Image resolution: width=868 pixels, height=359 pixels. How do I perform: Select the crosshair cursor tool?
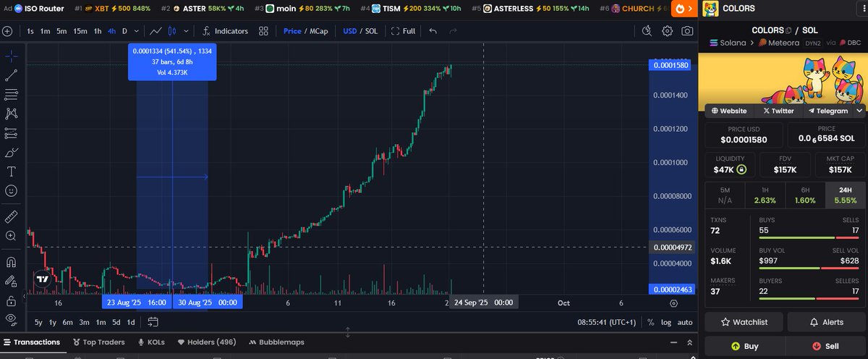click(x=12, y=56)
